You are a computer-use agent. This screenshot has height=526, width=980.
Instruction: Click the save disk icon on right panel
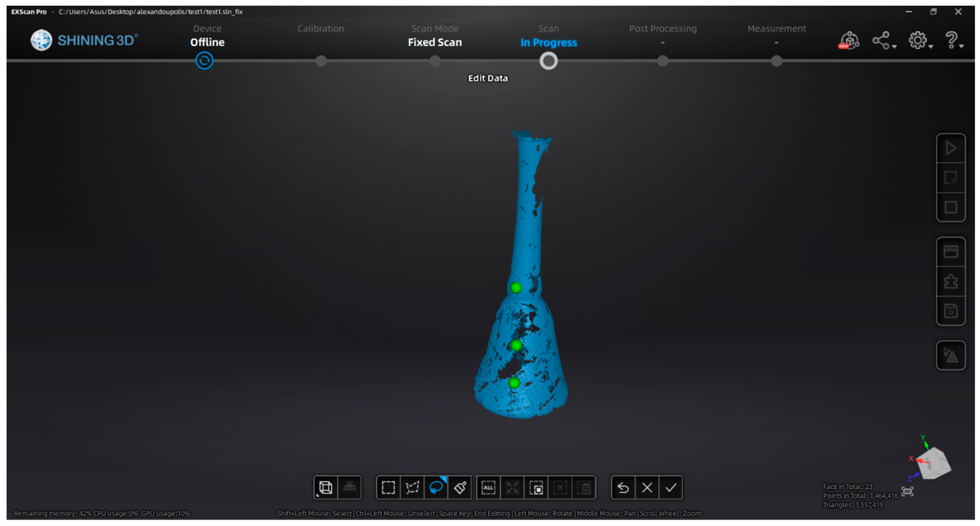(x=950, y=311)
